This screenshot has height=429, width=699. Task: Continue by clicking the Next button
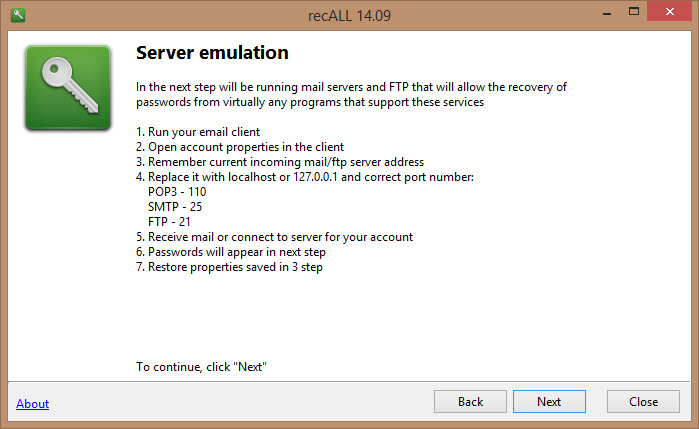pos(549,402)
